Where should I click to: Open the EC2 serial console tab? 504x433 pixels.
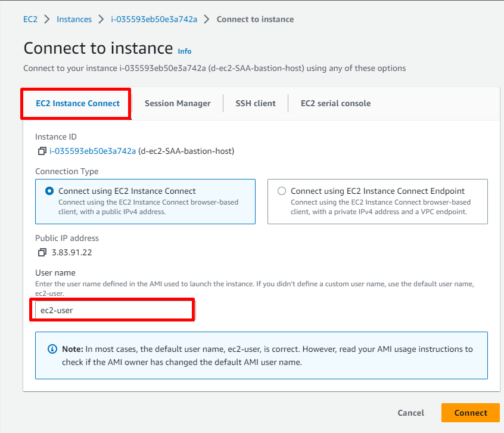[335, 103]
